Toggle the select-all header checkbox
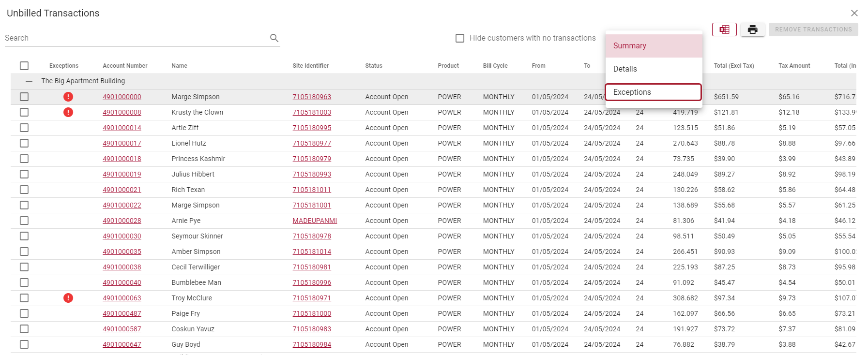The image size is (868, 355). click(24, 66)
